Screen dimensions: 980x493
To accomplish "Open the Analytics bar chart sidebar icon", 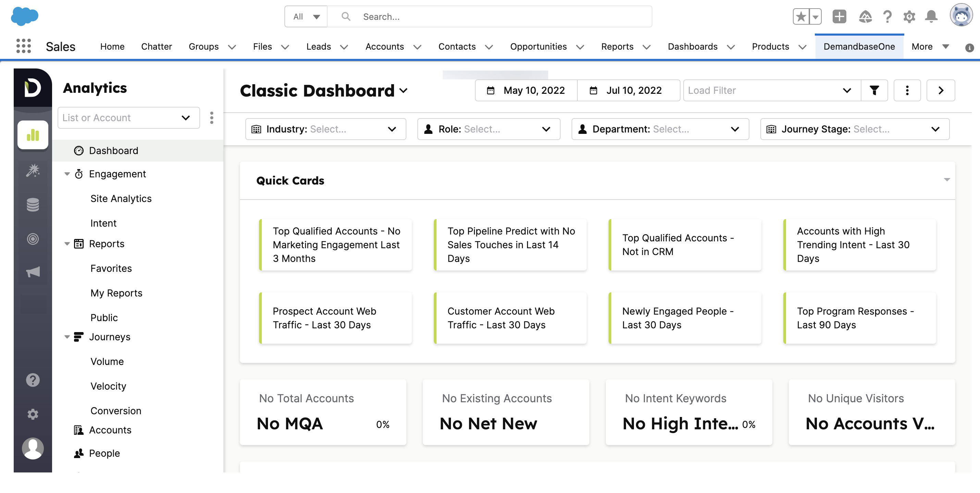I will [33, 135].
